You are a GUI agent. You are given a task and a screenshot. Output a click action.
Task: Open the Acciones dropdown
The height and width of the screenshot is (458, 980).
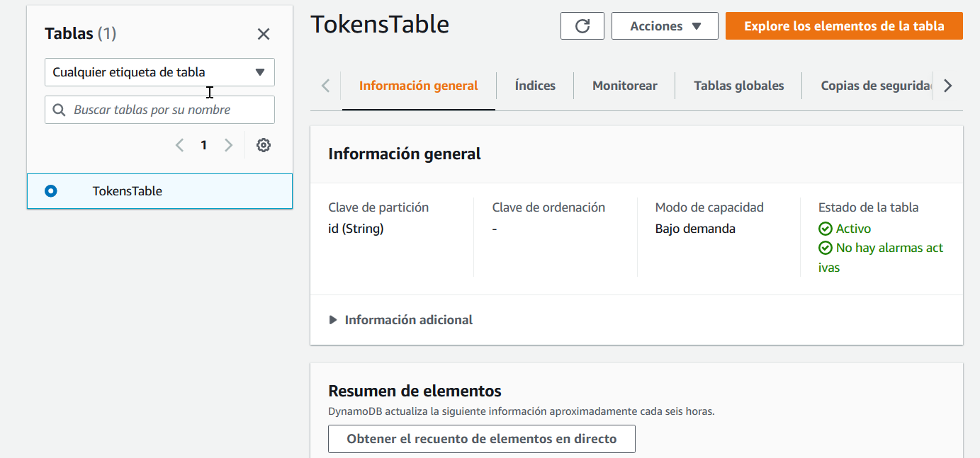(x=664, y=25)
